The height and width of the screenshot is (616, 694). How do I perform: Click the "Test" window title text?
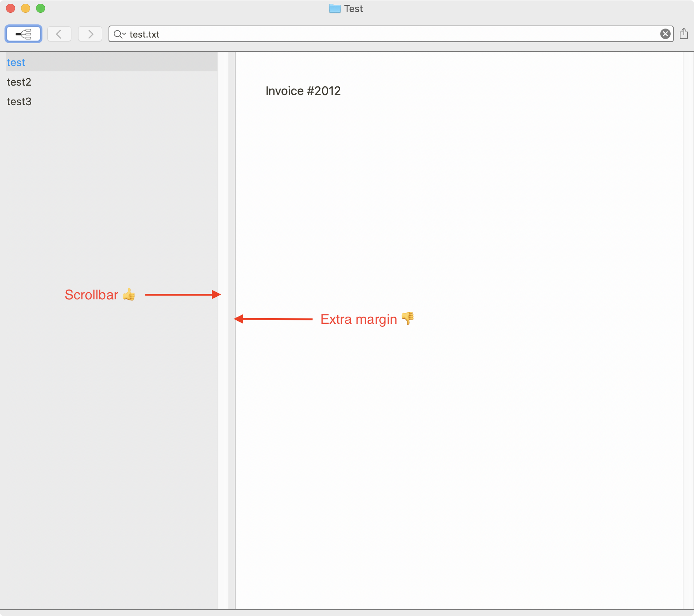353,9
